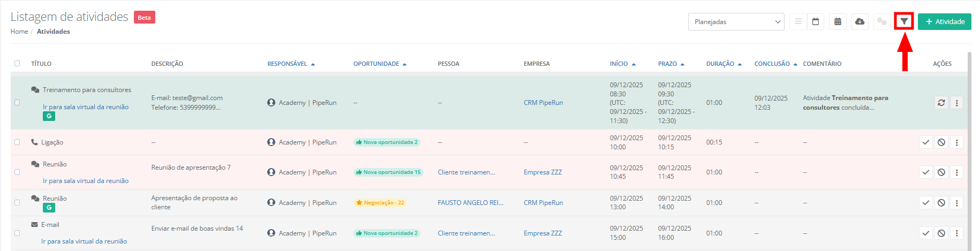This screenshot has height=251, width=980.
Task: Select the Ligação row checkbox
Action: pos(17,142)
